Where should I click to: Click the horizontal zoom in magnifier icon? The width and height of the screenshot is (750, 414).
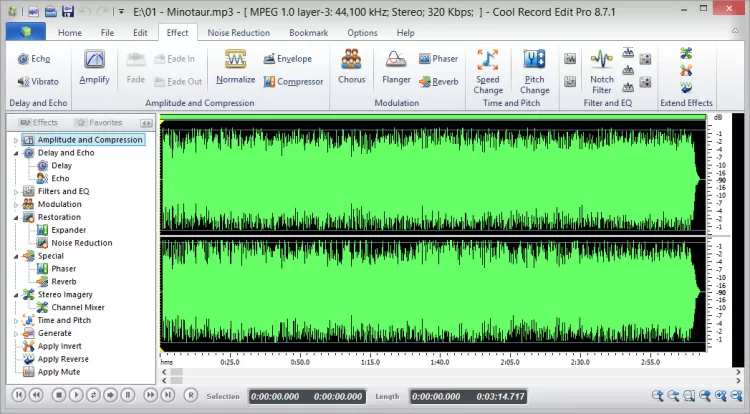coord(658,396)
